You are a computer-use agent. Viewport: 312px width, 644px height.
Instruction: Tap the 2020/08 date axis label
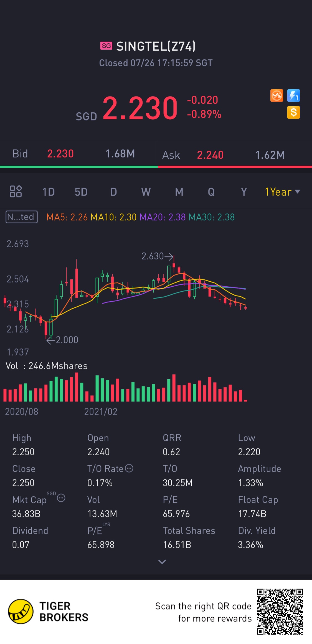[22, 411]
